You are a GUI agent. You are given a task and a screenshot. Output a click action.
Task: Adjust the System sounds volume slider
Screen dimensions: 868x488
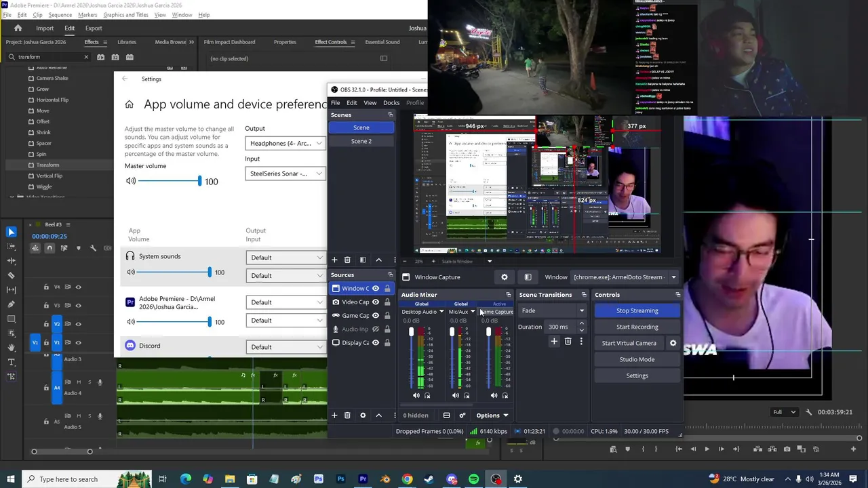point(174,272)
